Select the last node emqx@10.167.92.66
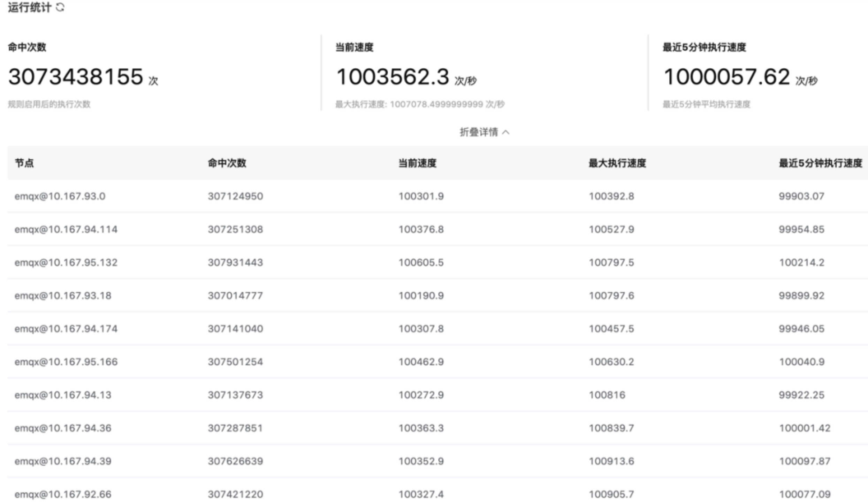 click(x=63, y=494)
